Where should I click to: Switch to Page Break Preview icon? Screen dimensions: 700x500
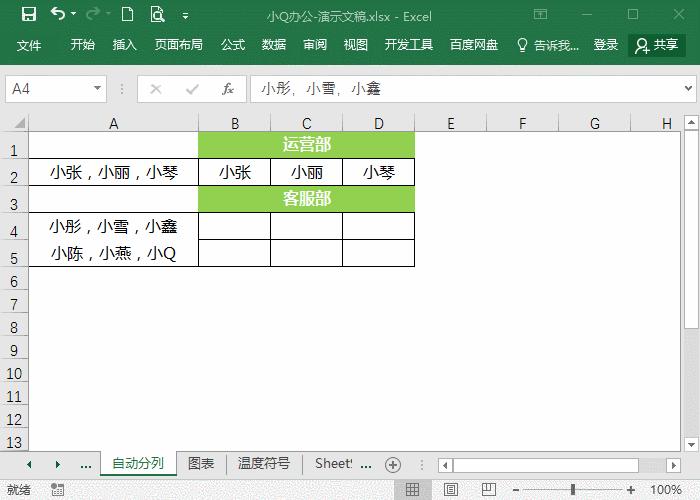[x=489, y=490]
